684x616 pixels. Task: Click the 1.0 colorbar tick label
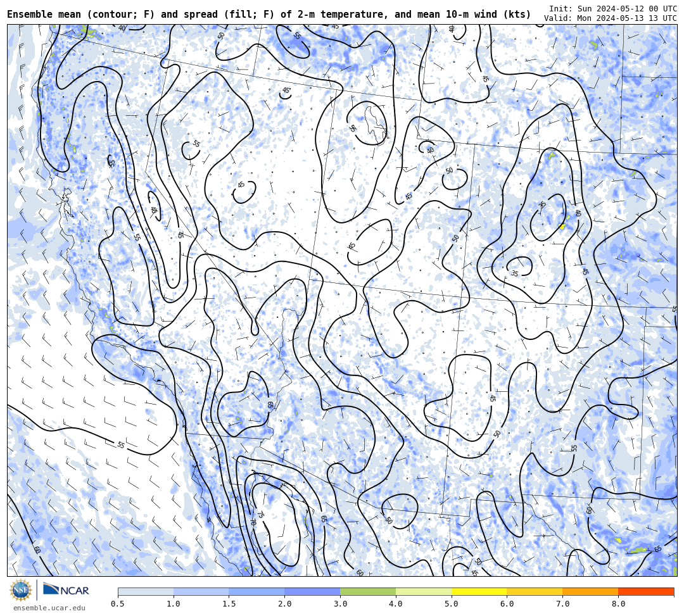click(x=174, y=604)
